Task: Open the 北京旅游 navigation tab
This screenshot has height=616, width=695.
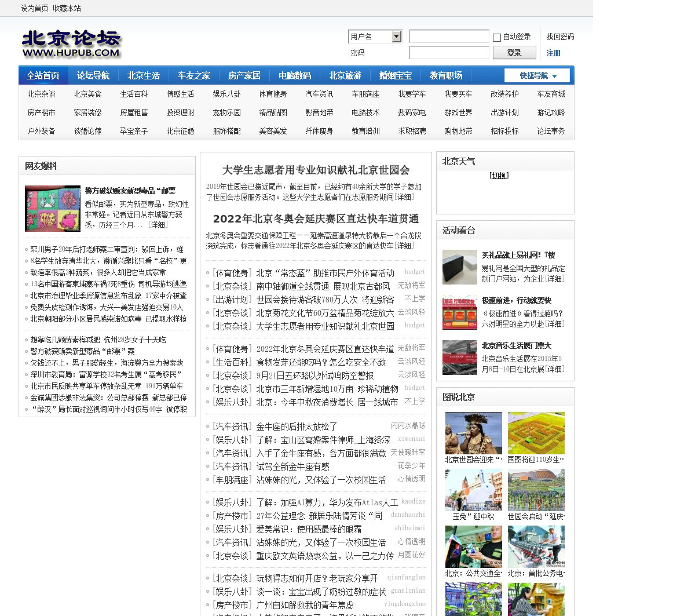Action: point(345,76)
